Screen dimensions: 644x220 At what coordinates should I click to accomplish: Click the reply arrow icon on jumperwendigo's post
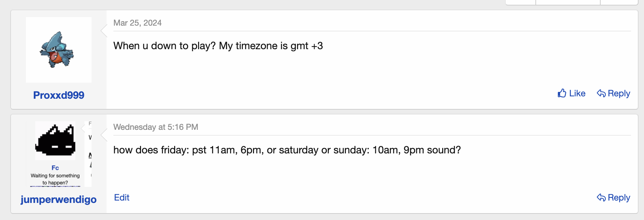(x=602, y=197)
